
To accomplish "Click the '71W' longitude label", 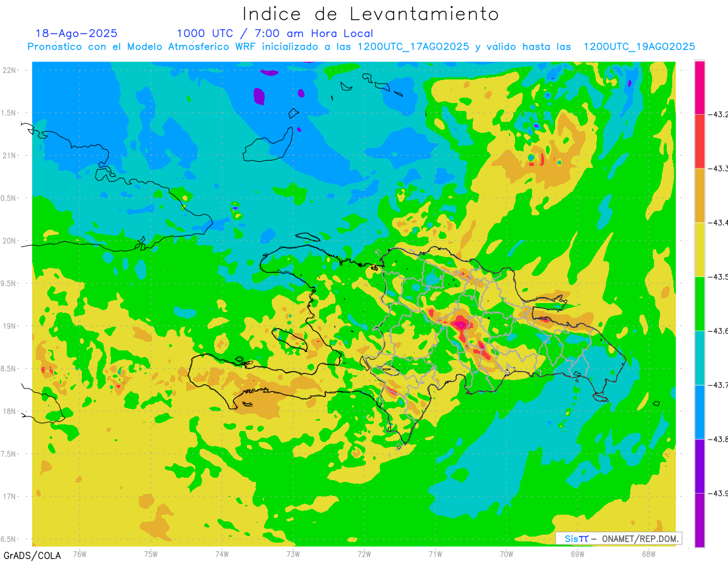I will pyautogui.click(x=435, y=553).
